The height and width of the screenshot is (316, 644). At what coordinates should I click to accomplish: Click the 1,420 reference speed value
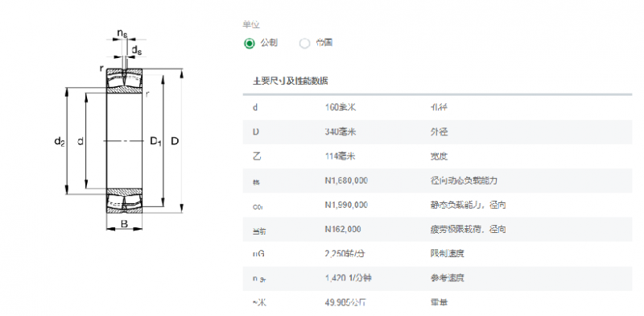349,278
